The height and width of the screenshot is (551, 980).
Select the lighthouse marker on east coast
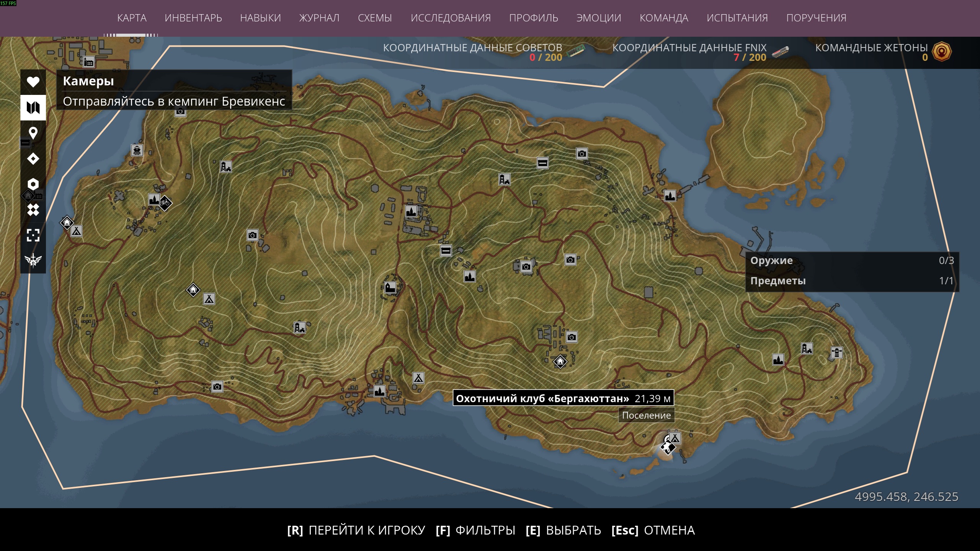836,352
